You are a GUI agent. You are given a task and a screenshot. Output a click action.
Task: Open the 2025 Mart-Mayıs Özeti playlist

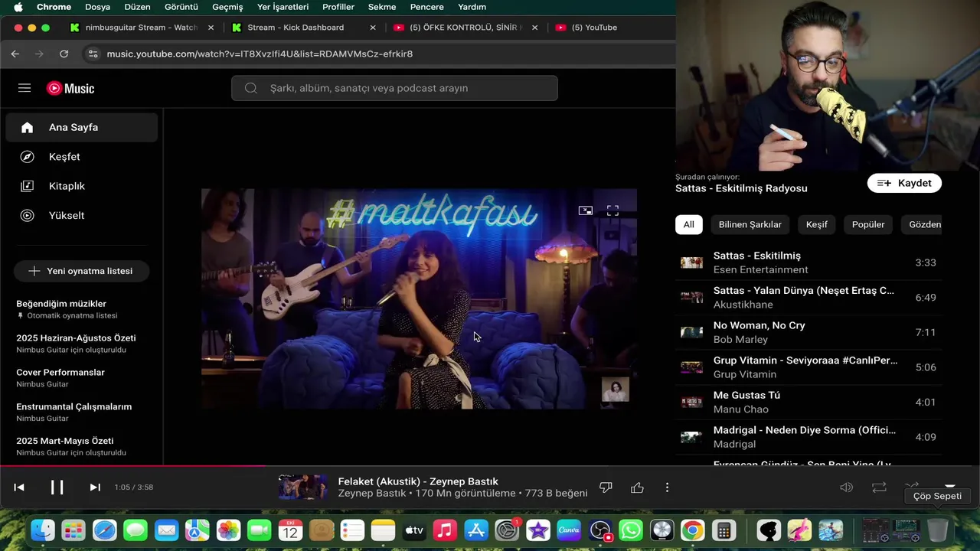[82, 446]
